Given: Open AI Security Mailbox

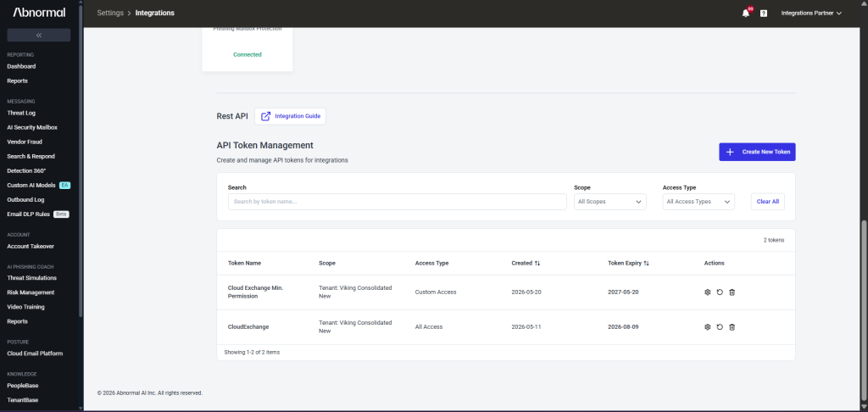Looking at the screenshot, I should pyautogui.click(x=32, y=127).
